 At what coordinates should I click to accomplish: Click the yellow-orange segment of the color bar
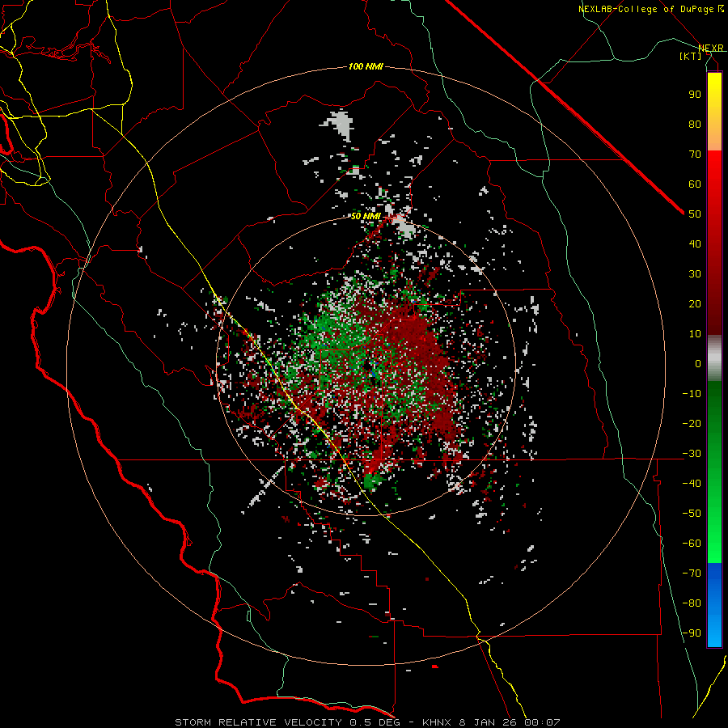(x=714, y=112)
